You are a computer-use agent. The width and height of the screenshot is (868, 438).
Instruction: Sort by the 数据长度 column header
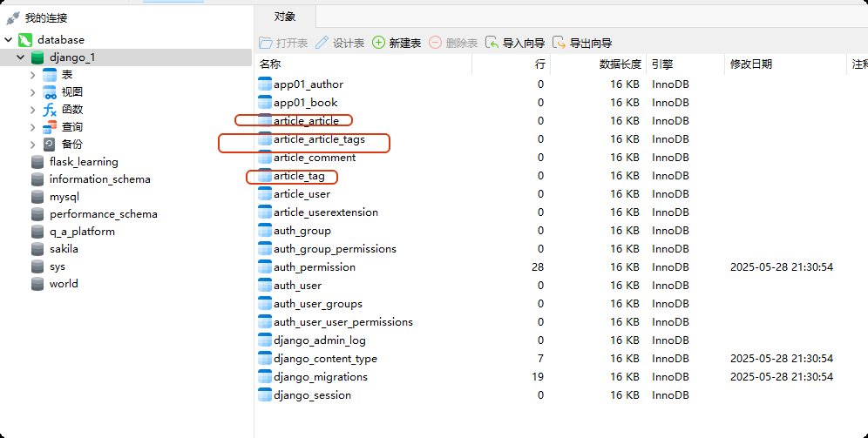(598, 64)
